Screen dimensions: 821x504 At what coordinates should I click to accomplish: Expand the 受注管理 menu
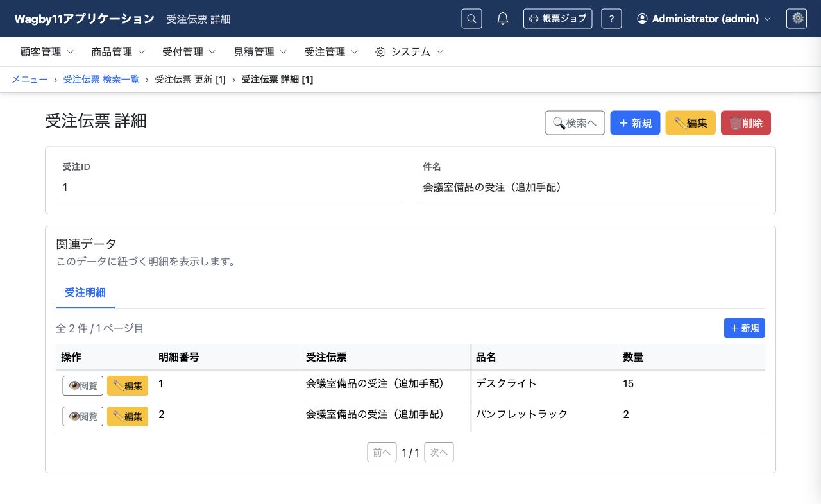[x=331, y=52]
